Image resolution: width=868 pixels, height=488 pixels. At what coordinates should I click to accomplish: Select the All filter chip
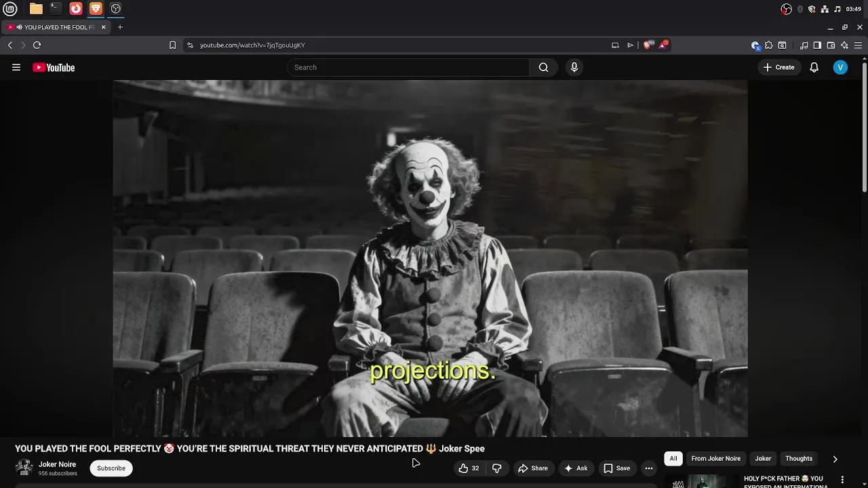pyautogui.click(x=673, y=459)
